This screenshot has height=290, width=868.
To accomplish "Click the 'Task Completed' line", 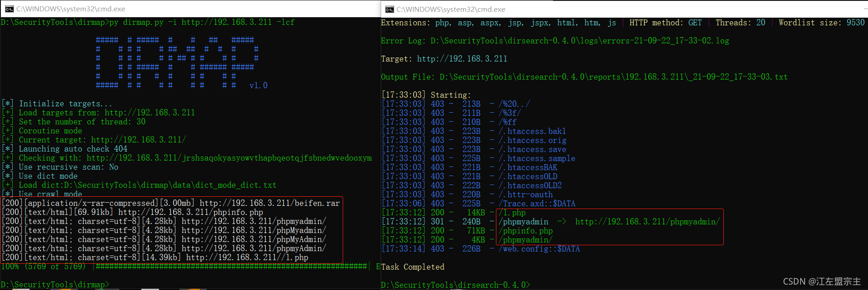I will 413,267.
